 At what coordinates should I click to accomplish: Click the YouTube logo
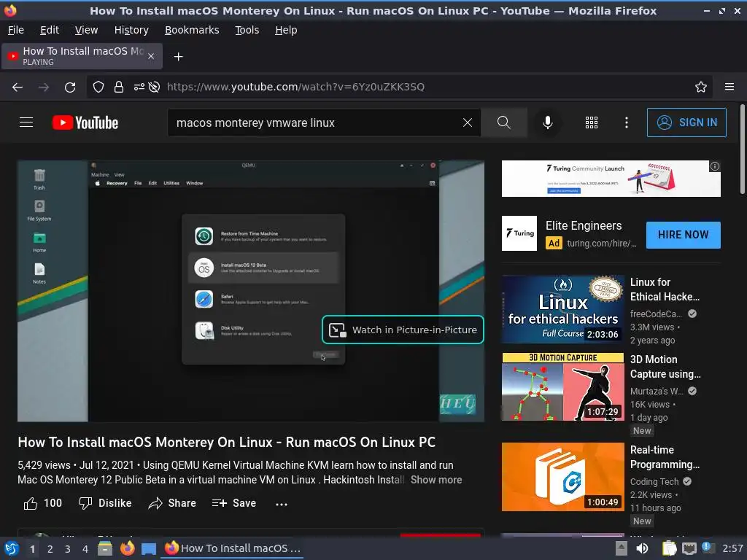(85, 122)
